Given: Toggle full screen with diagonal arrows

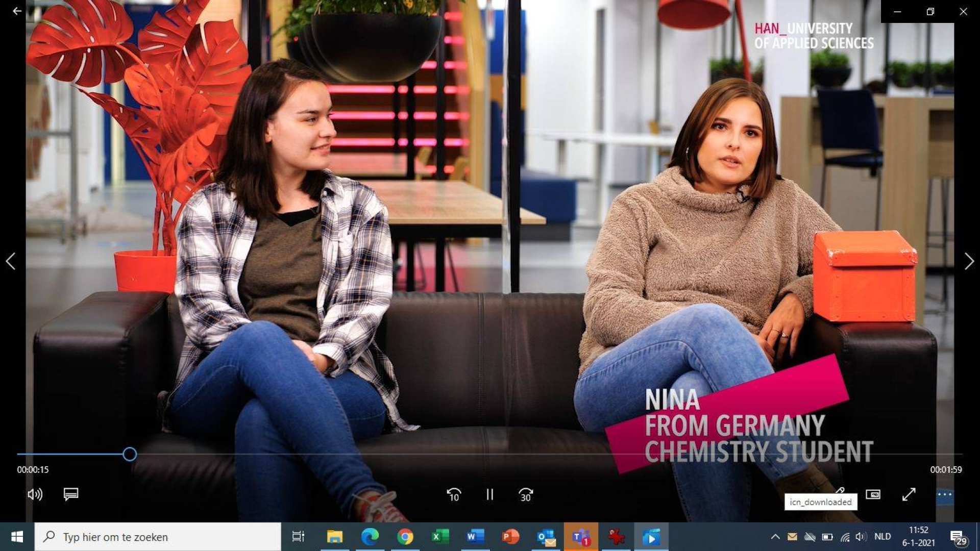Looking at the screenshot, I should coord(909,494).
